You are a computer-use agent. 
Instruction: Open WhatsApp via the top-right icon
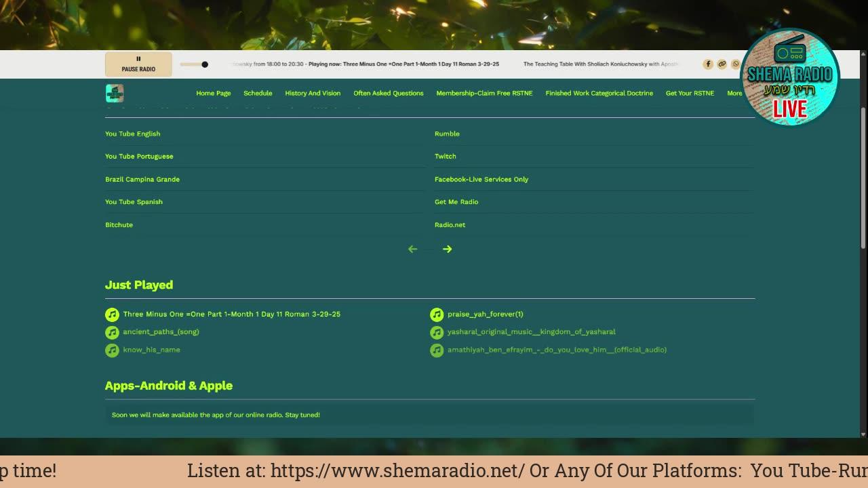(x=736, y=64)
